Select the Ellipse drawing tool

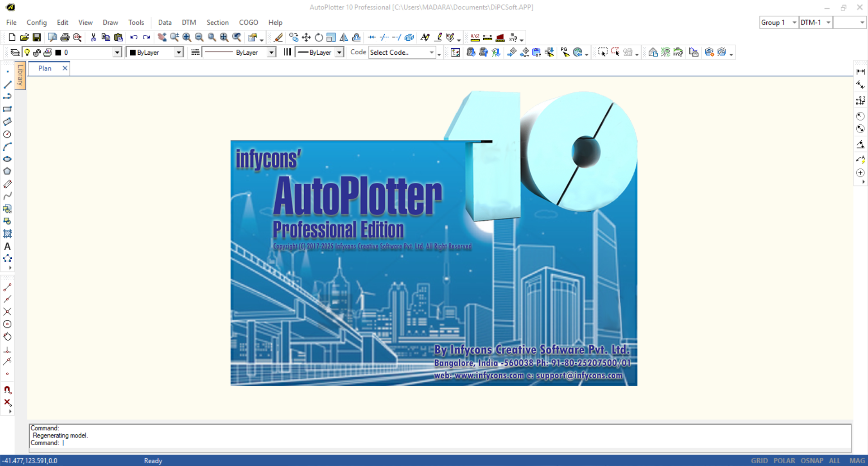[x=7, y=159]
